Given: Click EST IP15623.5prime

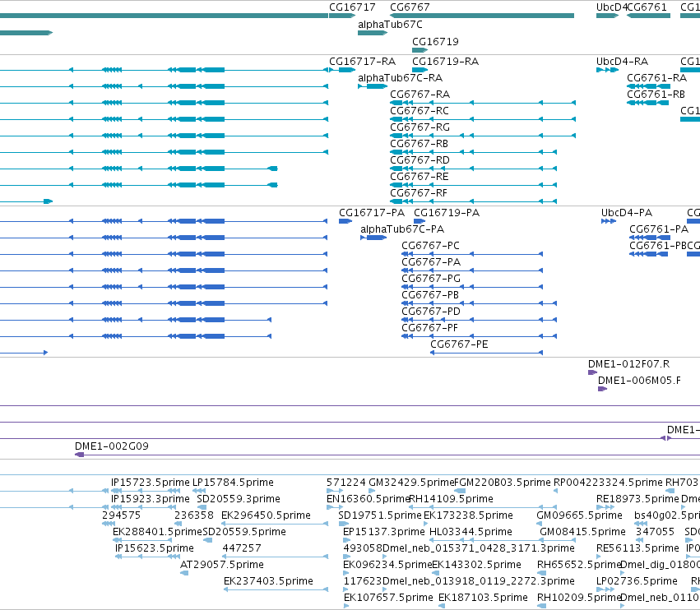Looking at the screenshot, I should pos(155,548).
